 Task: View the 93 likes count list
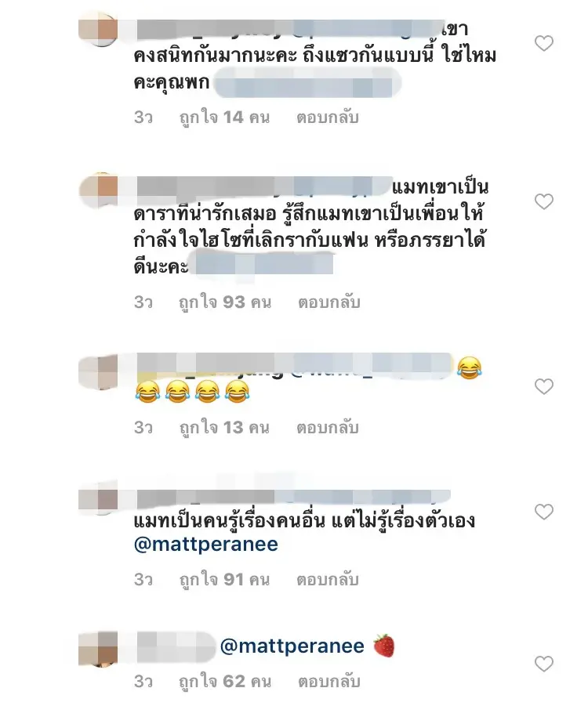[x=225, y=302]
